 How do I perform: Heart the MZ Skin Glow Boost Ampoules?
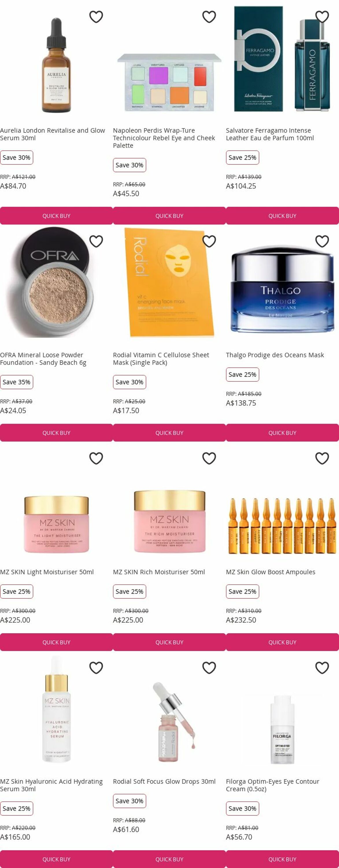322,458
